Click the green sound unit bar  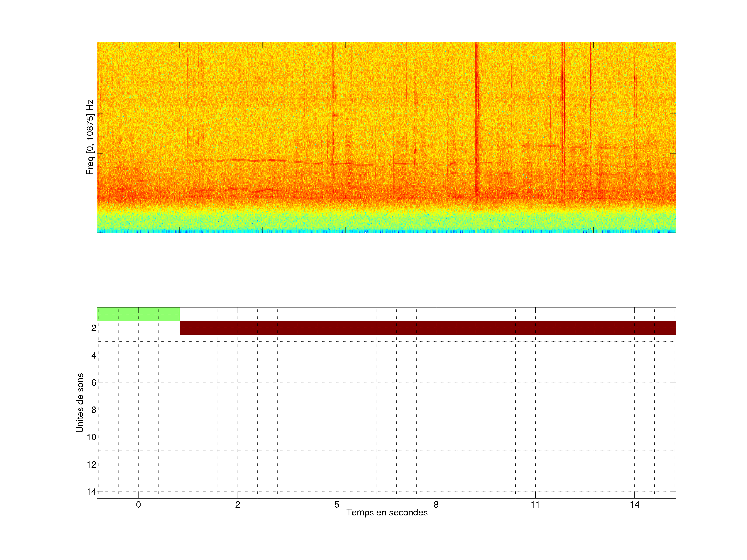pyautogui.click(x=138, y=314)
